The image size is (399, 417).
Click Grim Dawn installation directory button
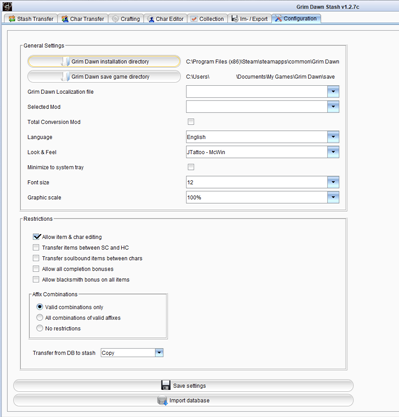point(104,61)
